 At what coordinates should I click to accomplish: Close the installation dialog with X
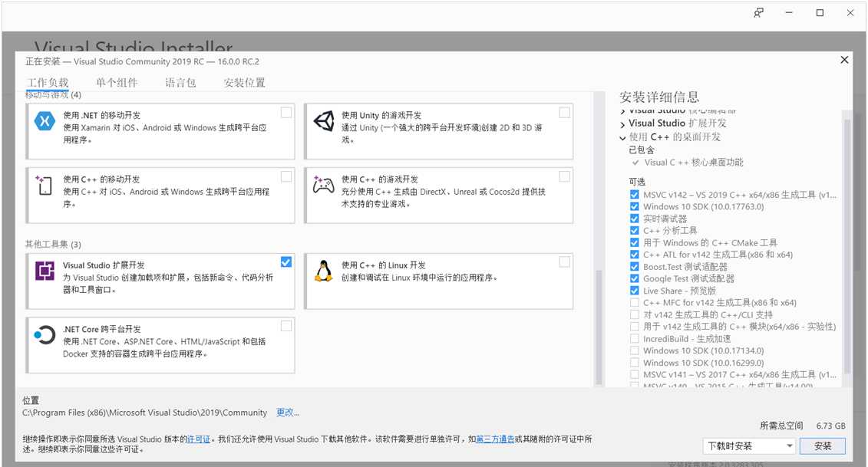point(844,60)
